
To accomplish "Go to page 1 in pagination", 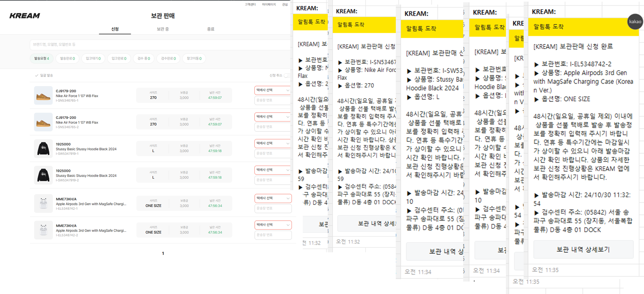I will tap(163, 253).
